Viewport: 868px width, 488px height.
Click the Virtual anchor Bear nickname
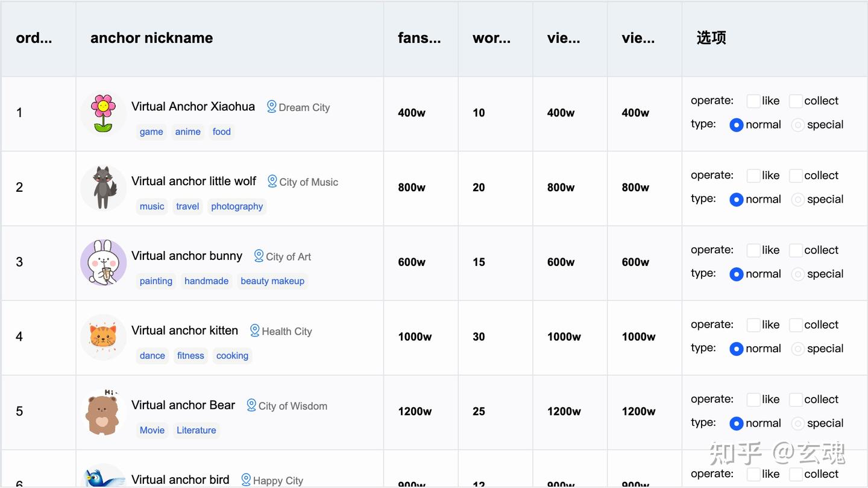[x=183, y=405]
